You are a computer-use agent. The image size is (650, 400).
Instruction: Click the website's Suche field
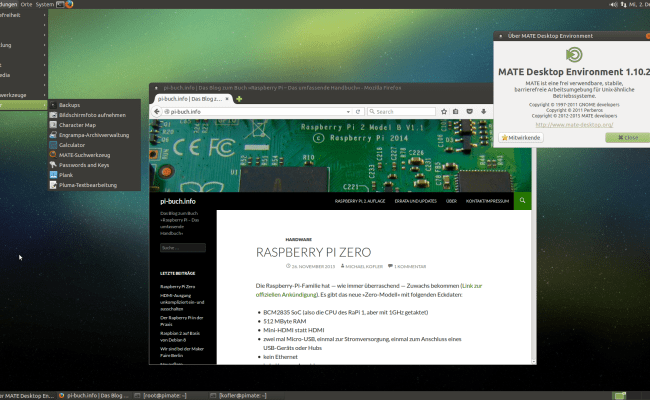pos(183,248)
